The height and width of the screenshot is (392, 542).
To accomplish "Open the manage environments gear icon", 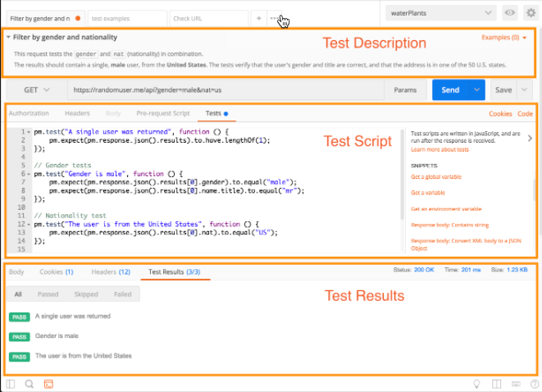I will click(531, 13).
